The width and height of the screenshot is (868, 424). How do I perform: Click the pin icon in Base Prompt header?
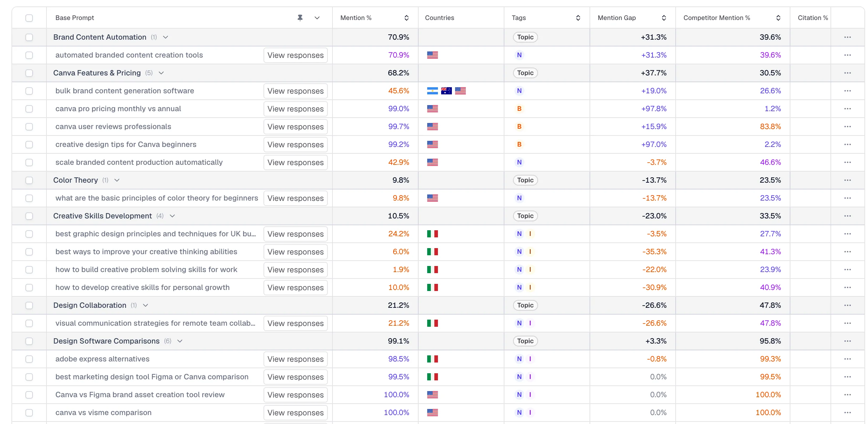click(300, 18)
